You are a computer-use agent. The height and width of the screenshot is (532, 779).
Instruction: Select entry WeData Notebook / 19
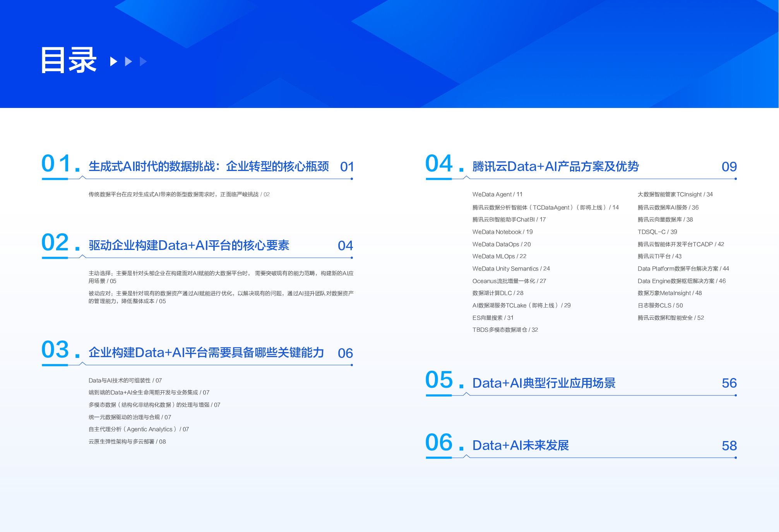(502, 232)
